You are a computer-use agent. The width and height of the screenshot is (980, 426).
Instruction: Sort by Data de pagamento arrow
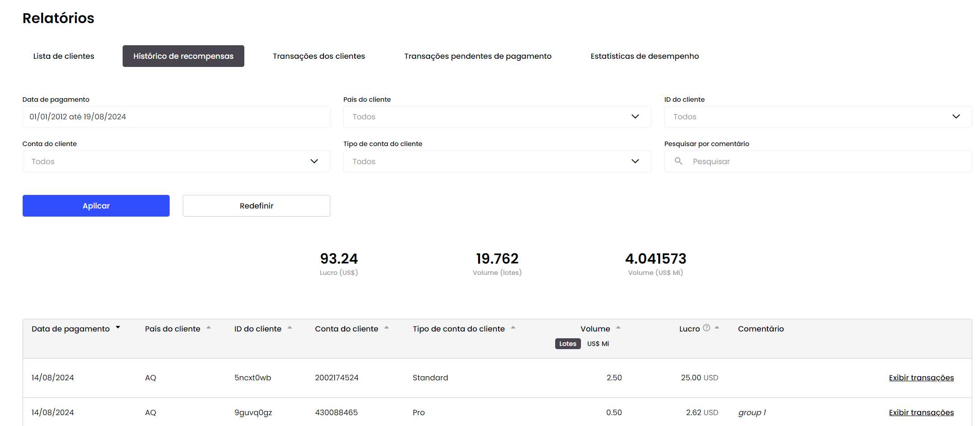[x=118, y=327]
